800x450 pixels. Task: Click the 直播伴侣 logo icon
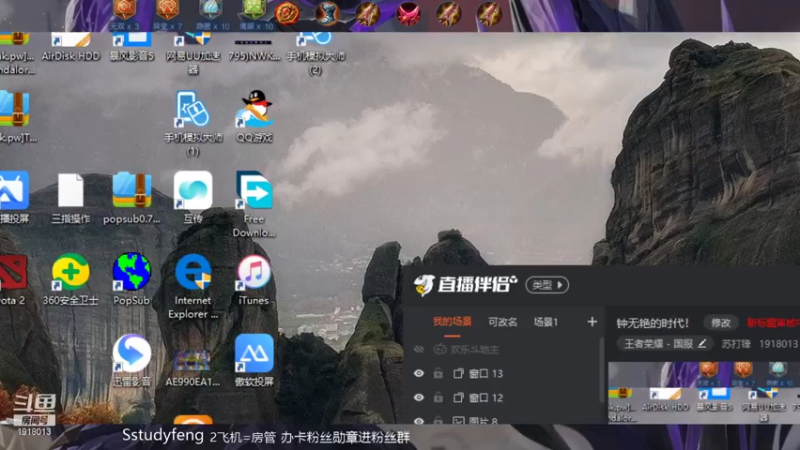[423, 285]
